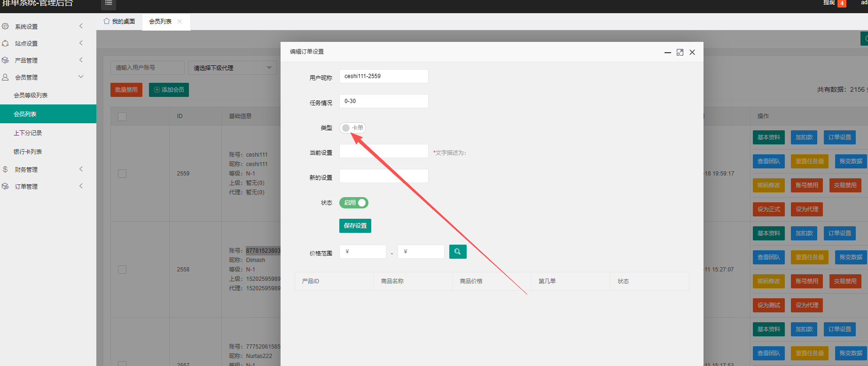Click the 新的设置 input field
This screenshot has height=366, width=868.
[384, 176]
